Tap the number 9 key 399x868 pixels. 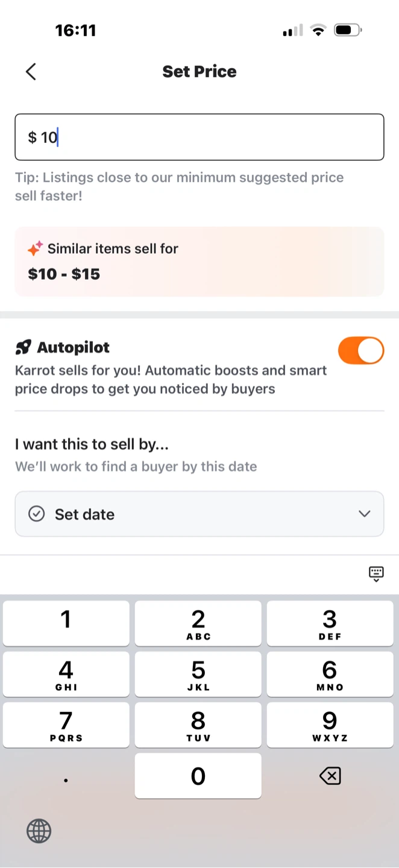[330, 725]
